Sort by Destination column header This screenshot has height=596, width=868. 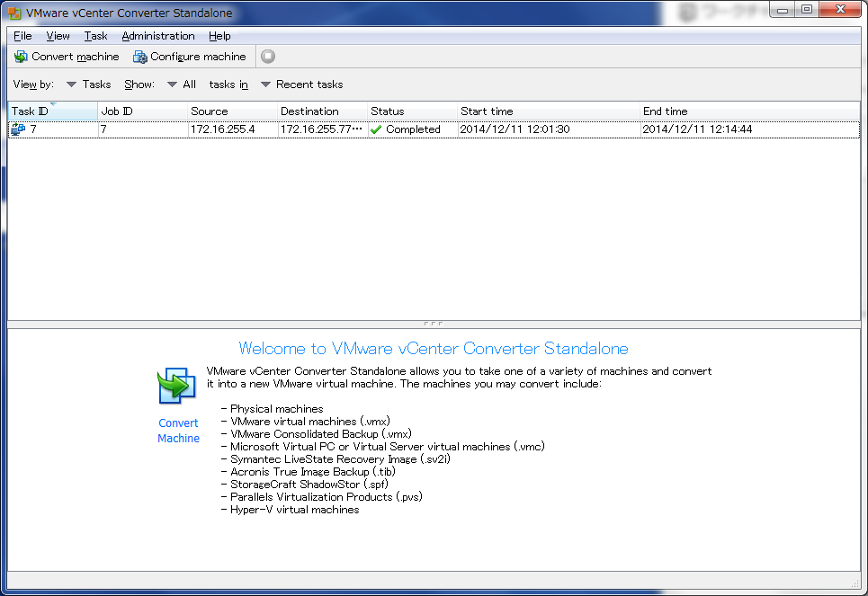point(322,111)
